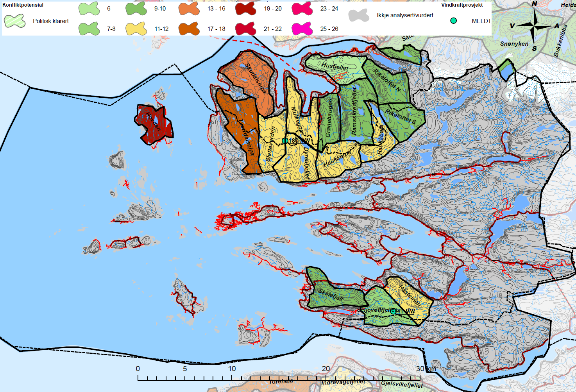Select the Seljevollfjellet area label
The image size is (576, 392).
pos(376,310)
